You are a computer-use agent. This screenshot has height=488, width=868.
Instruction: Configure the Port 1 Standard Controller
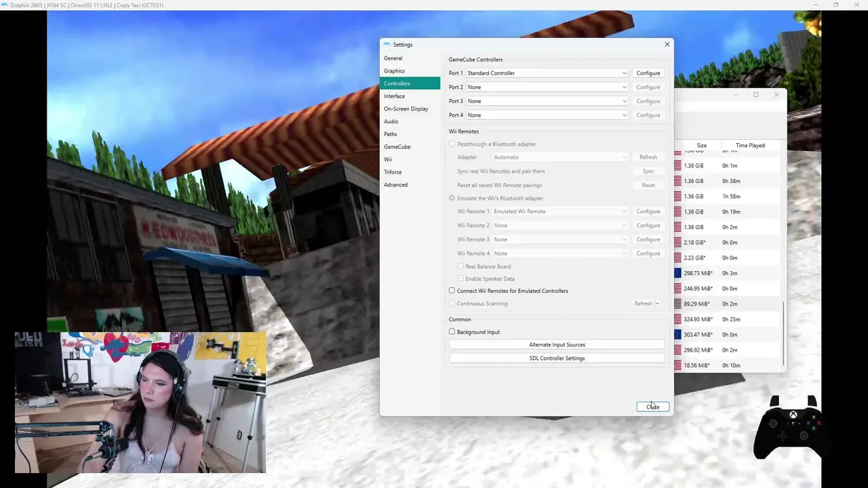[648, 73]
